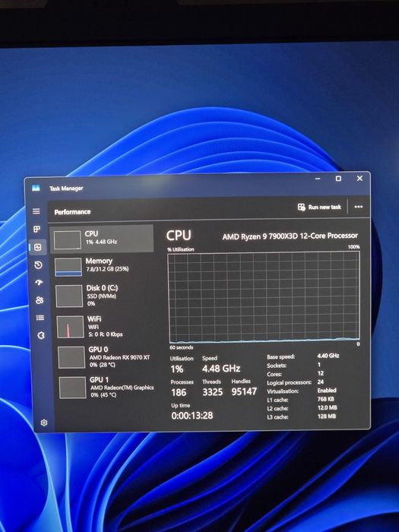Click the Processes count 186

(179, 392)
